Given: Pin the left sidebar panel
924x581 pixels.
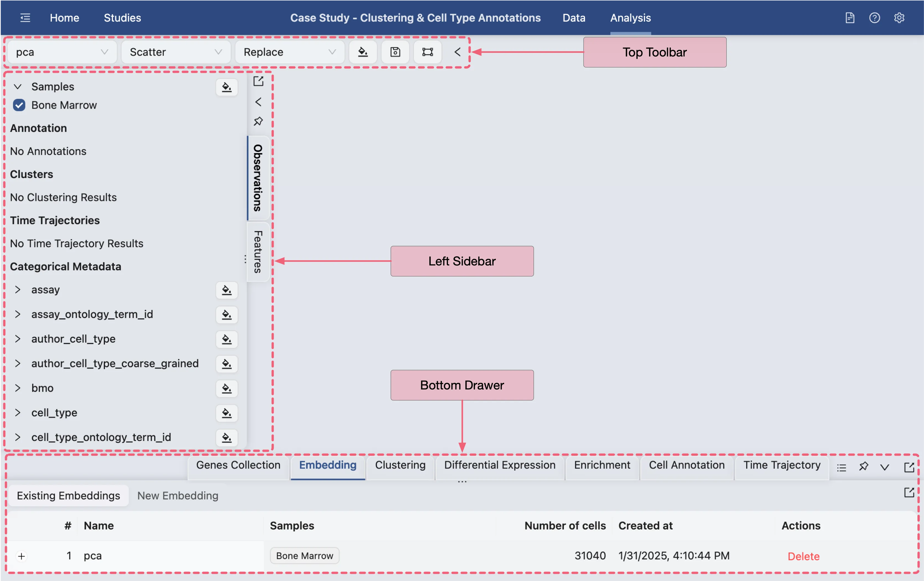Looking at the screenshot, I should pyautogui.click(x=258, y=122).
